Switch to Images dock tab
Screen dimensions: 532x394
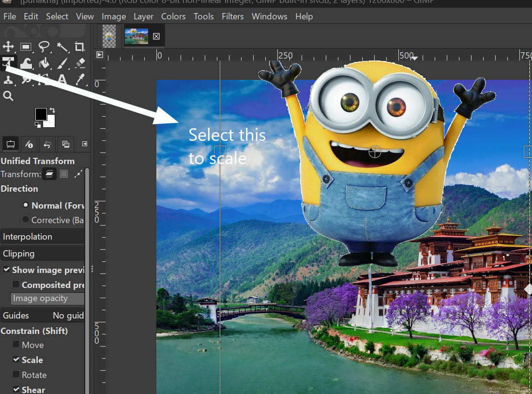65,144
